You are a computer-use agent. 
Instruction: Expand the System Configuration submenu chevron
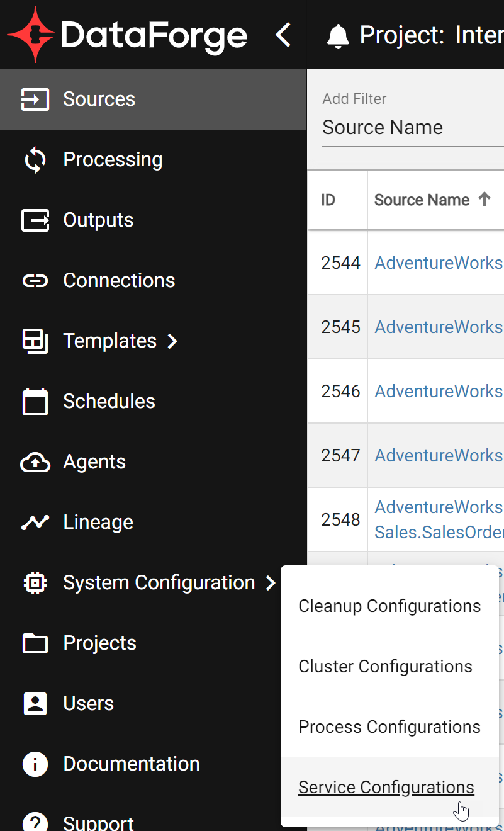point(271,583)
